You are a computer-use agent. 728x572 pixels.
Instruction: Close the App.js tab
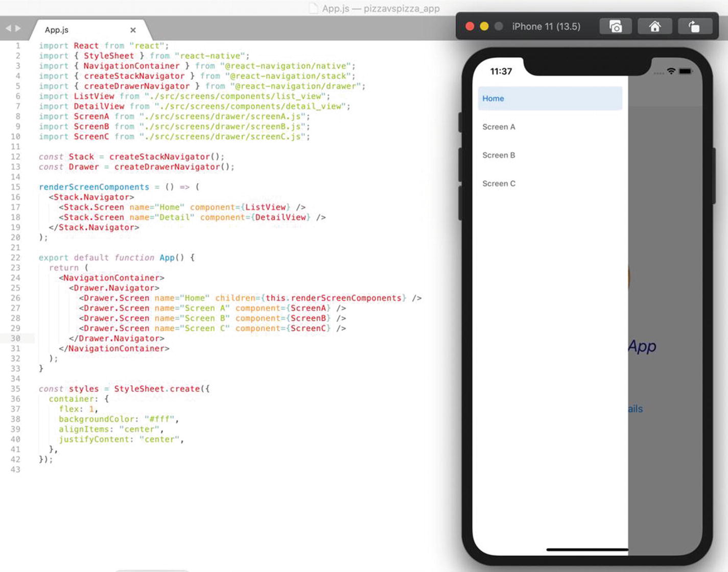coord(133,30)
